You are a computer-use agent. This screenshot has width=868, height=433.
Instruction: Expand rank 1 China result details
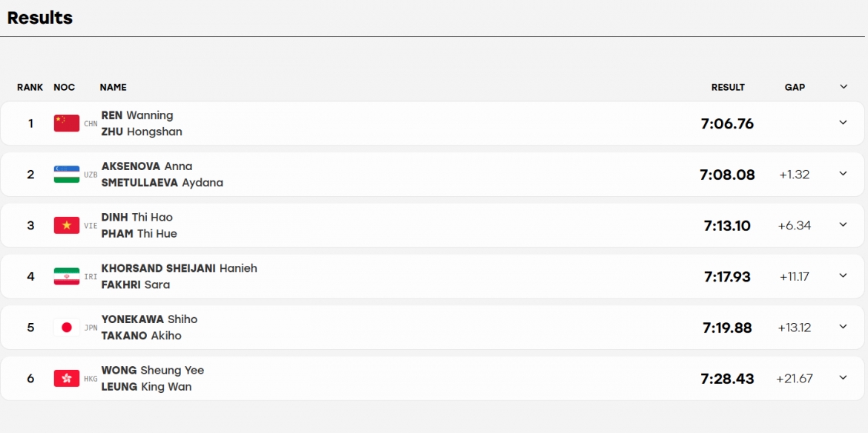(x=843, y=123)
